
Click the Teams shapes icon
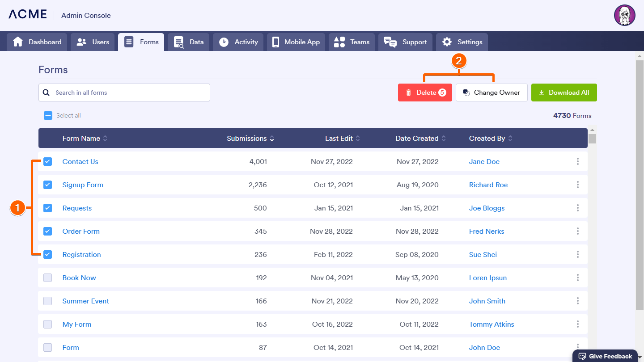coord(339,42)
